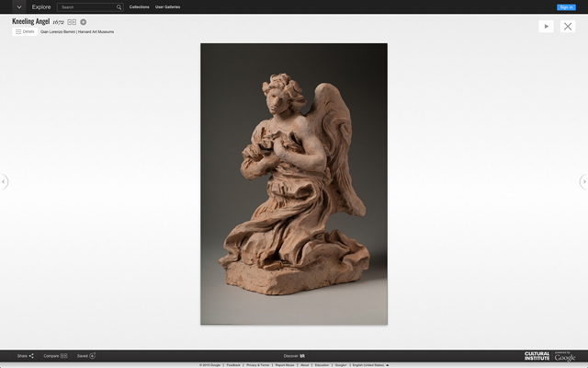The width and height of the screenshot is (588, 368).
Task: Go to the previous artwork arrow
Action: [x=4, y=182]
